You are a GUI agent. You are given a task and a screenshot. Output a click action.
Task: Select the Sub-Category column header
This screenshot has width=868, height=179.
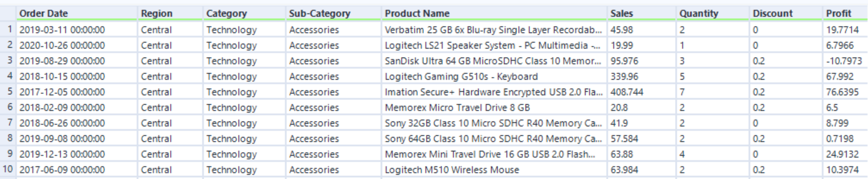(x=333, y=13)
